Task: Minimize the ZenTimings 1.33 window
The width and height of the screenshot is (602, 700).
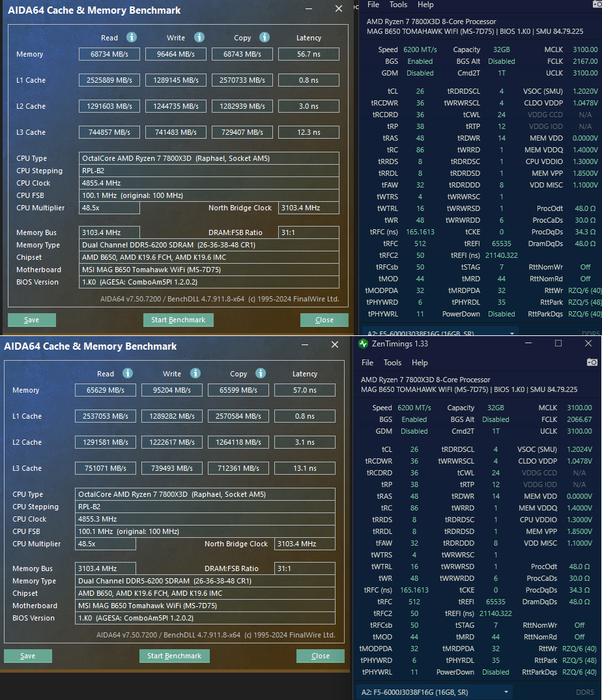Action: (528, 343)
